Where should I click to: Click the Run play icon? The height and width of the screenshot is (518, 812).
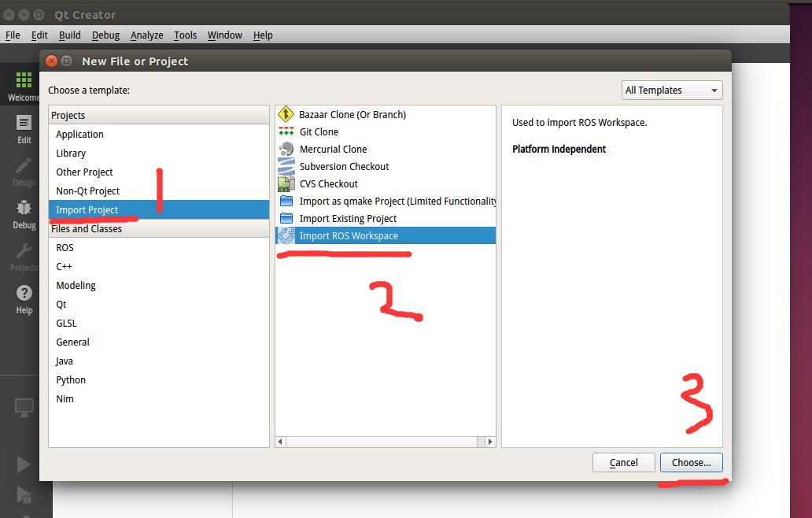coord(24,464)
